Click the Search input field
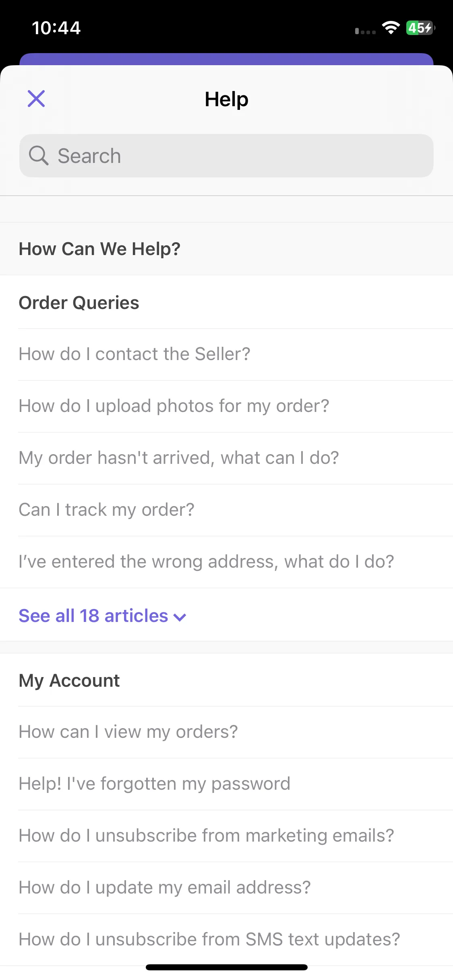This screenshot has width=453, height=980. [x=226, y=156]
